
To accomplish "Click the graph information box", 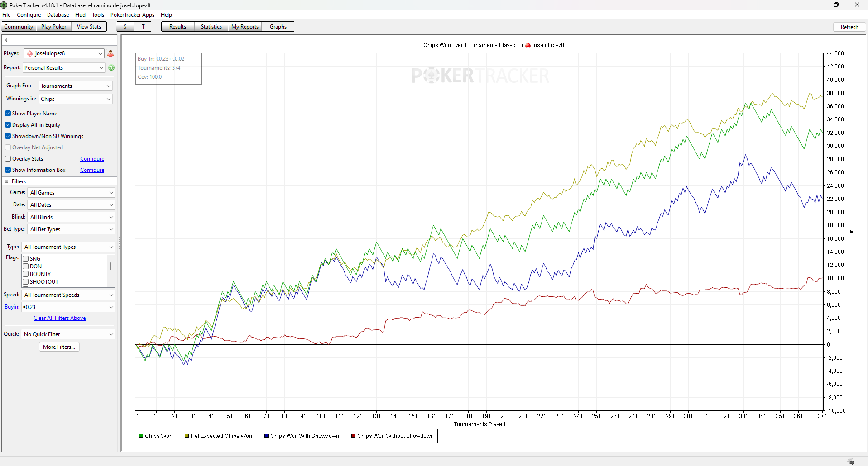I will (x=168, y=68).
